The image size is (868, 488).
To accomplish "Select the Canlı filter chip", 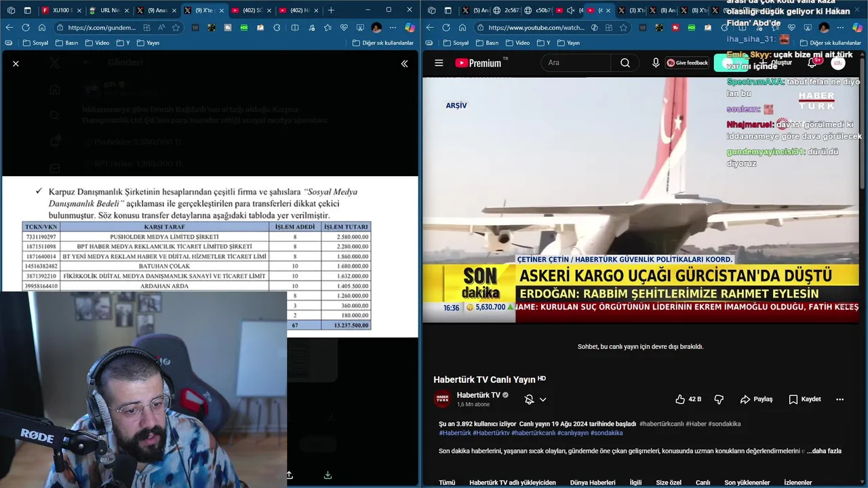I will point(703,483).
